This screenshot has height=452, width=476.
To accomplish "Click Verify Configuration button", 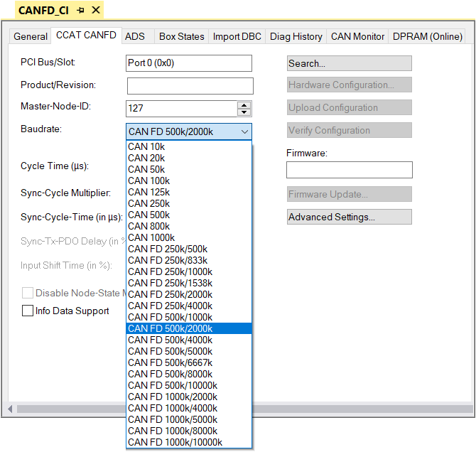I will [350, 130].
